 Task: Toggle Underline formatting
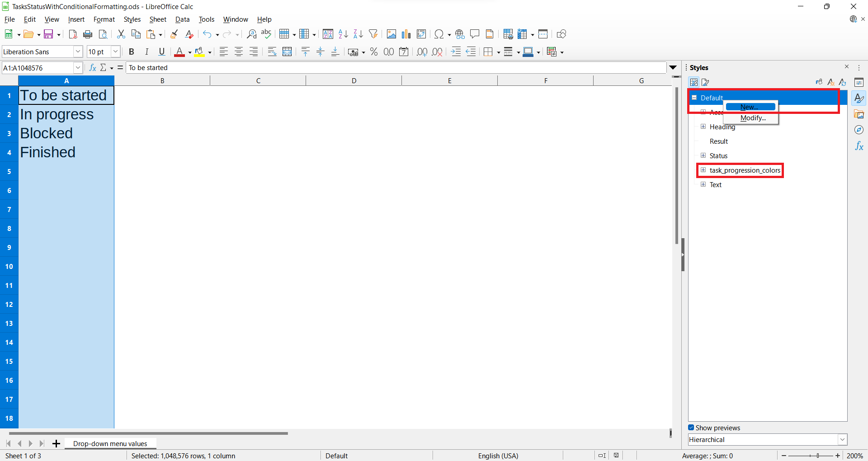point(162,52)
